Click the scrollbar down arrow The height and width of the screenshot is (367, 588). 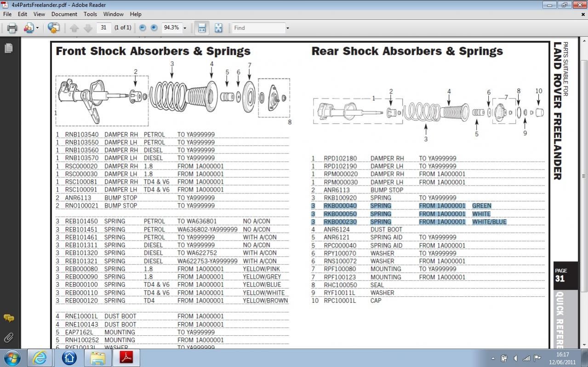[x=584, y=344]
